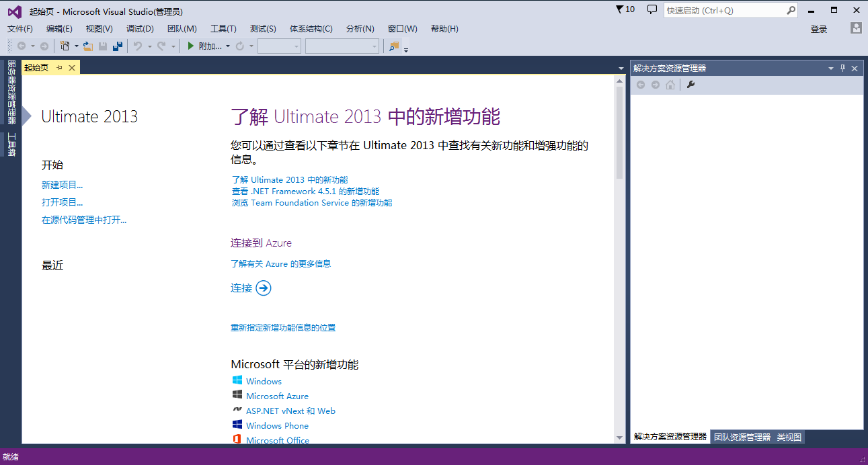Open the 调试(D) menu
Screen dimensions: 868x465
(x=140, y=29)
